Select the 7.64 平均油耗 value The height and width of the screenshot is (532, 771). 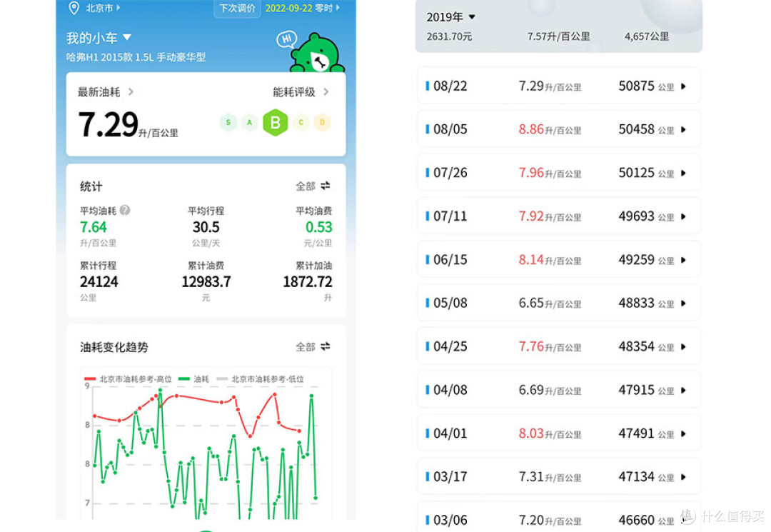click(x=93, y=227)
